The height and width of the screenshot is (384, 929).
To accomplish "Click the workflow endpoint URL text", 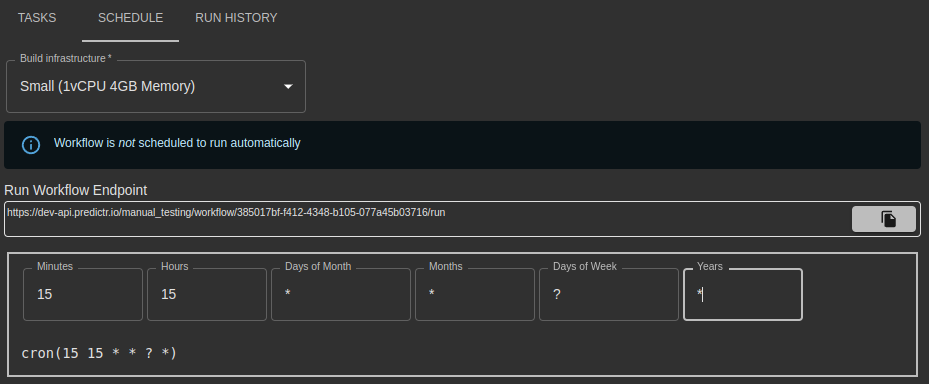I will [226, 212].
